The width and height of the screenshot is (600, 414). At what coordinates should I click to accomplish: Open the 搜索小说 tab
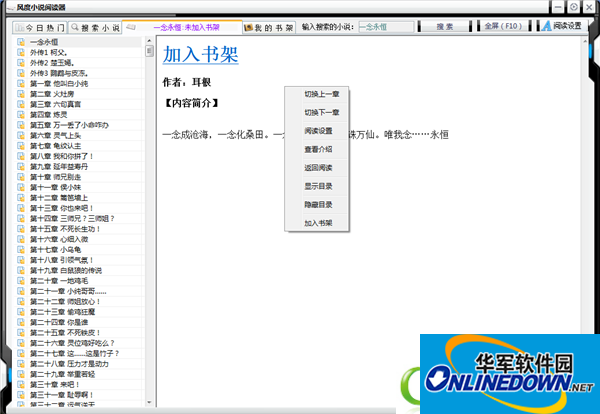(x=95, y=28)
